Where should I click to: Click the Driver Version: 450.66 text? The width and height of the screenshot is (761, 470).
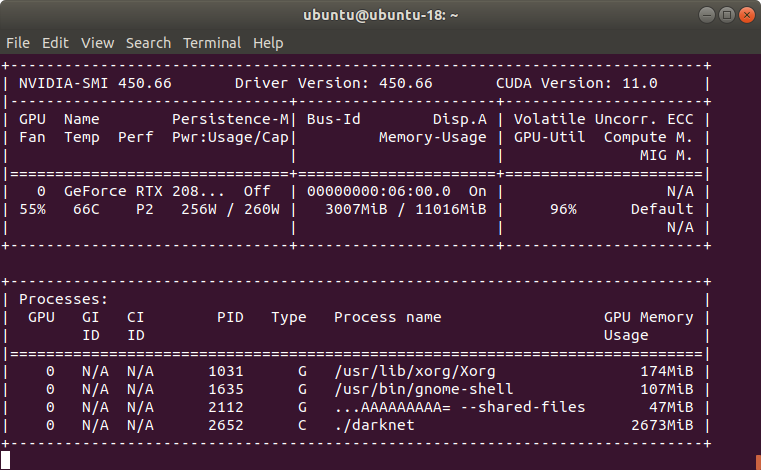(x=333, y=84)
